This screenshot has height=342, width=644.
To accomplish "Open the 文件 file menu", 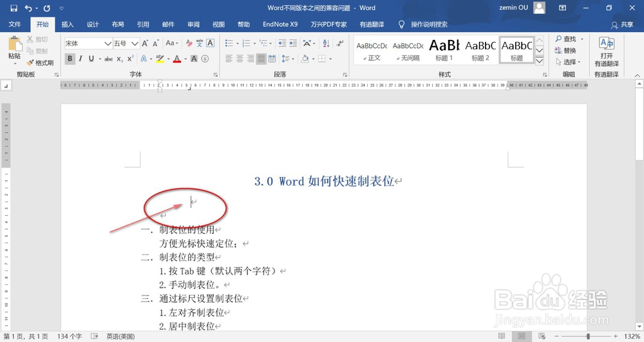I will coord(15,24).
